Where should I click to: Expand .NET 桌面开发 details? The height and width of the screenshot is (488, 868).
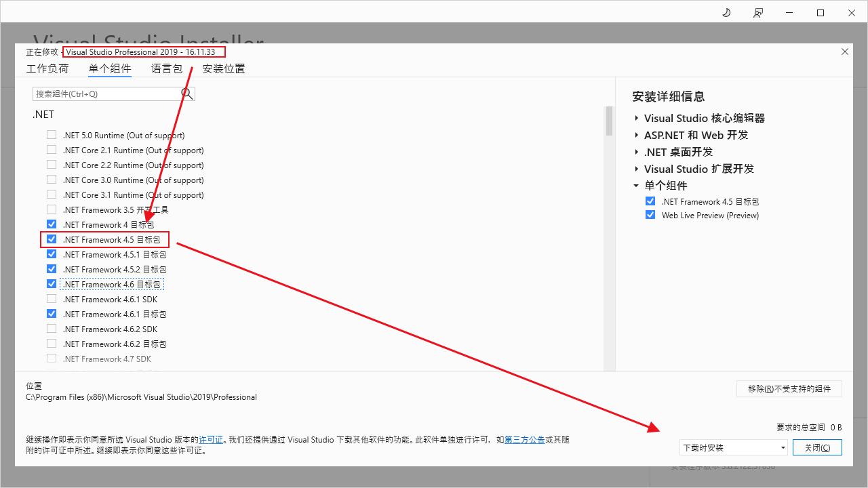[x=637, y=152]
